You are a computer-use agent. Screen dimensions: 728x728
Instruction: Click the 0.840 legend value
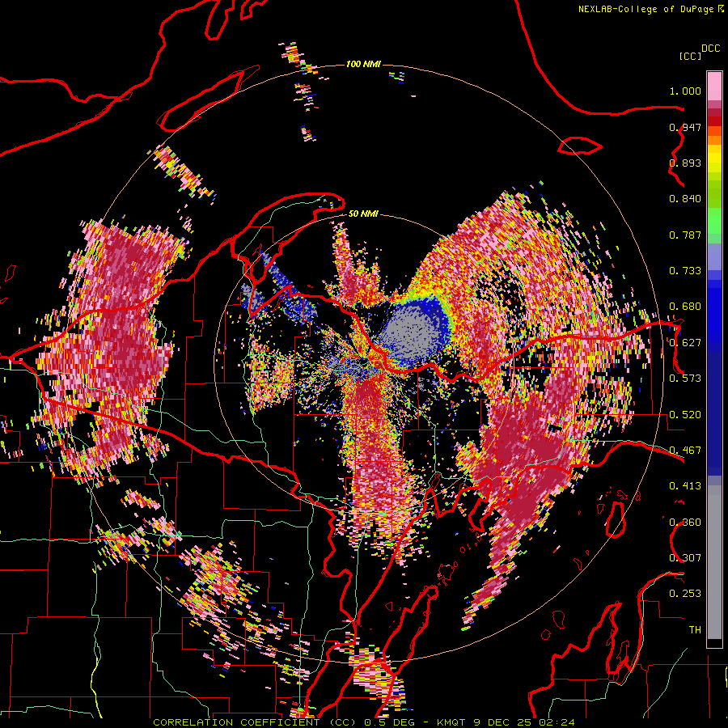685,199
